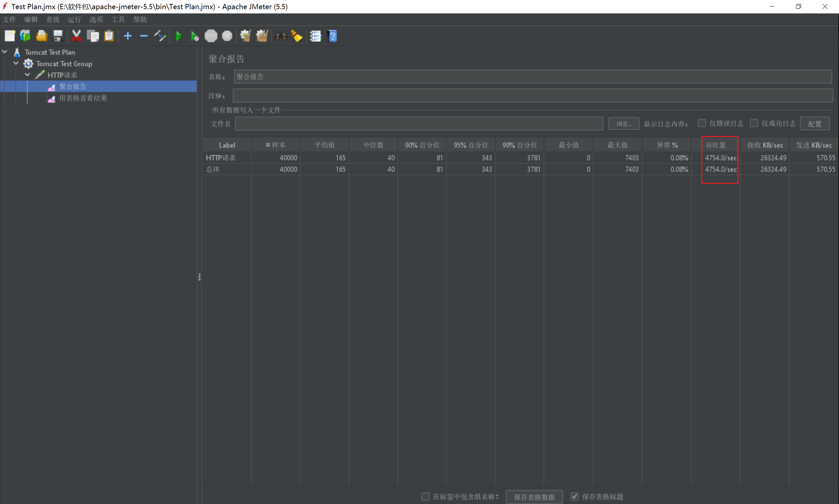Click the Toggle enable/disable icon

coord(160,36)
